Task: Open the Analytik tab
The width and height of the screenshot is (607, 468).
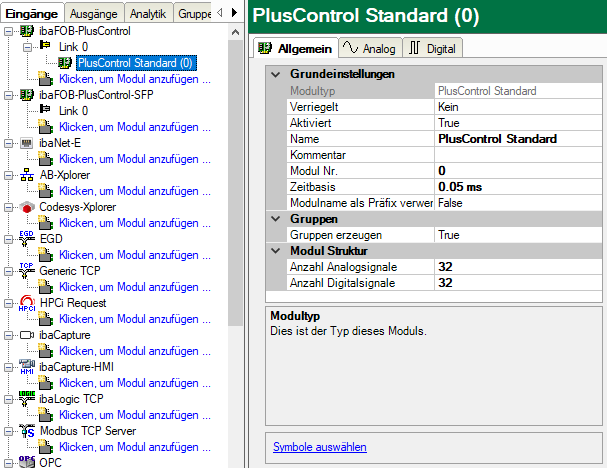Action: pos(148,14)
